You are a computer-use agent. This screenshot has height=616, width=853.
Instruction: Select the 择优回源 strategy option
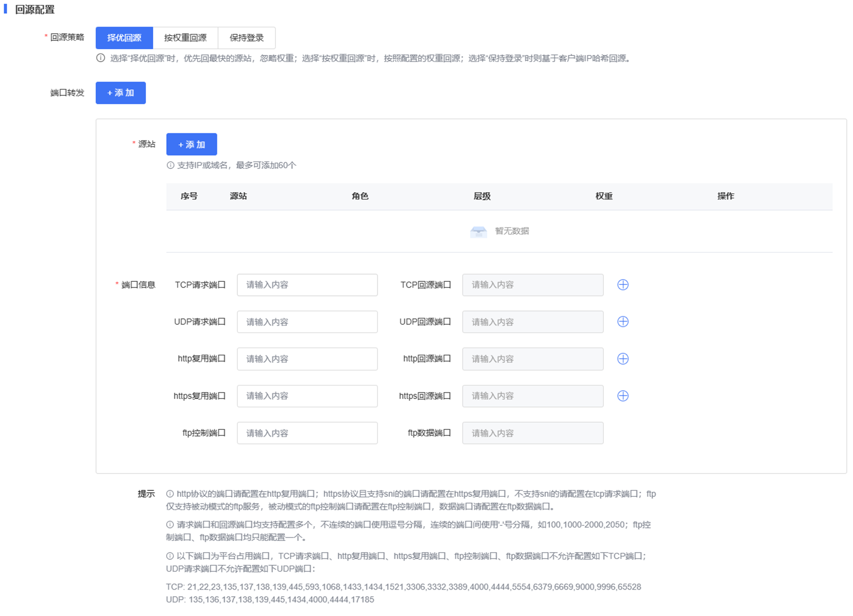coord(124,38)
